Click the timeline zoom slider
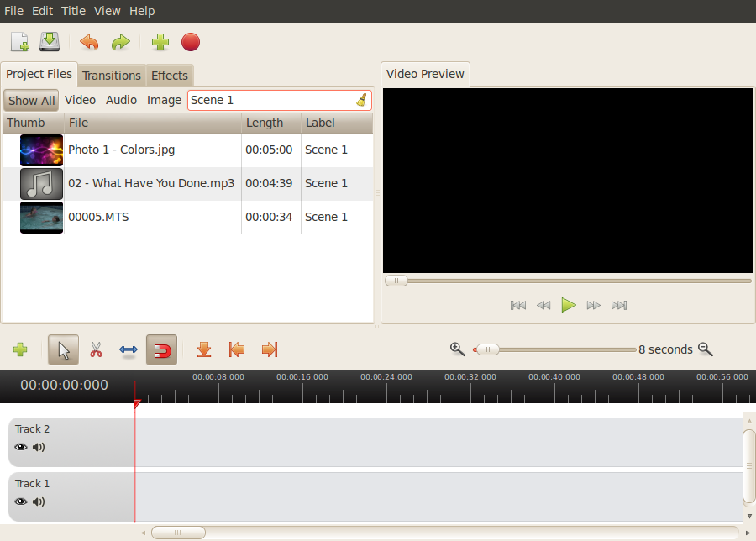Image resolution: width=756 pixels, height=541 pixels. coord(554,349)
